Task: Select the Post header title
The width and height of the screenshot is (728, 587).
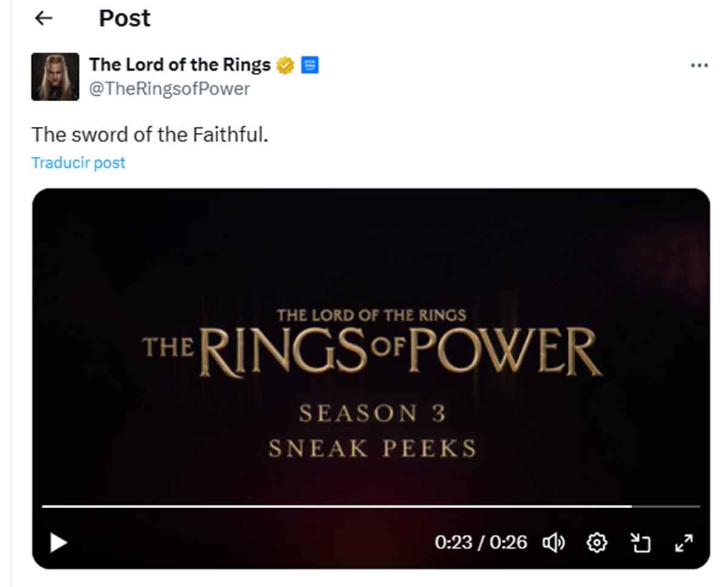Action: [124, 18]
